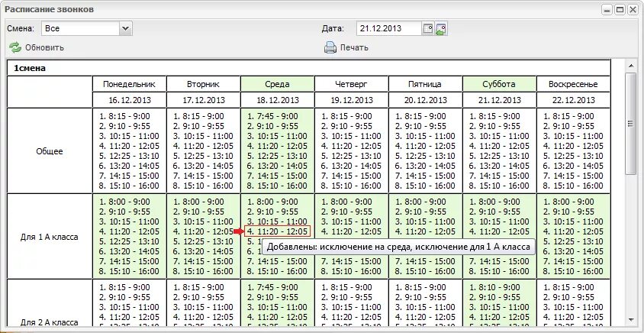Click 1. 8:15 - 9:00 in 2 А Понедельник
Viewport: 644px width, 333px height.
125,287
